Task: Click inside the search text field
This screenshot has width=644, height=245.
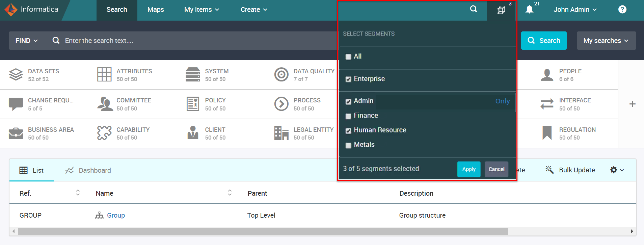Action: tap(192, 41)
